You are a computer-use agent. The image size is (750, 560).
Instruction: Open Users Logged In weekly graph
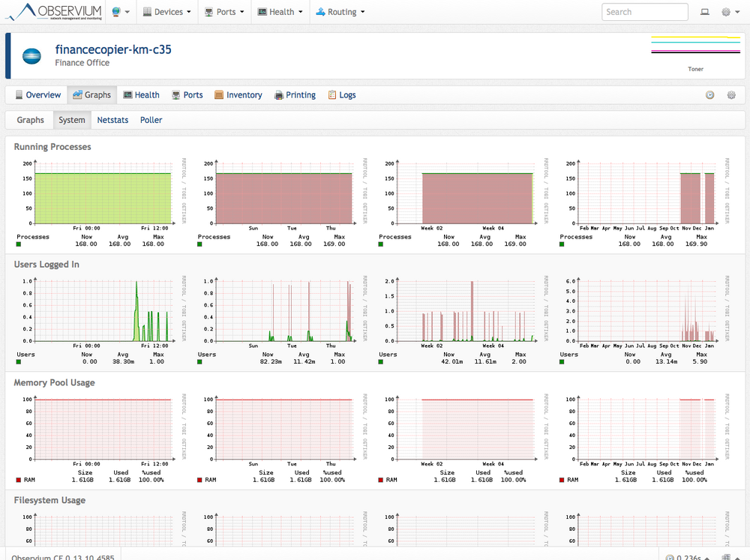282,320
